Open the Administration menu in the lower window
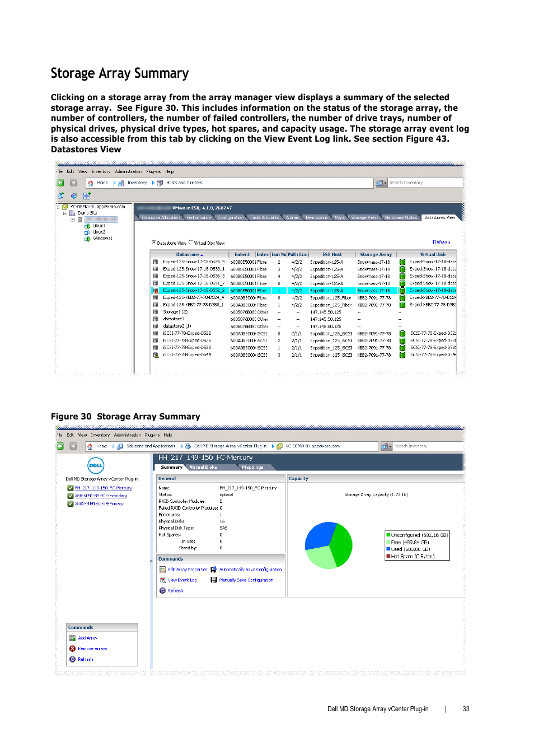The image size is (534, 756). [x=128, y=435]
